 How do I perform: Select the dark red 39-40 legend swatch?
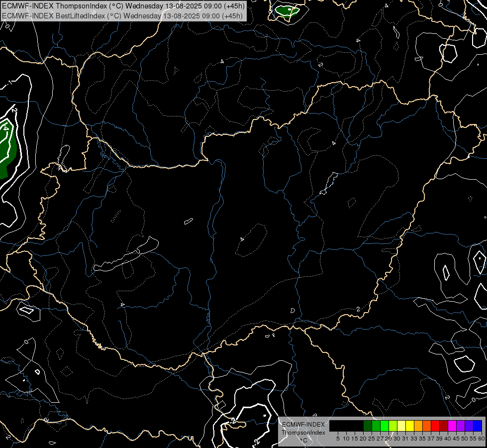tap(444, 426)
